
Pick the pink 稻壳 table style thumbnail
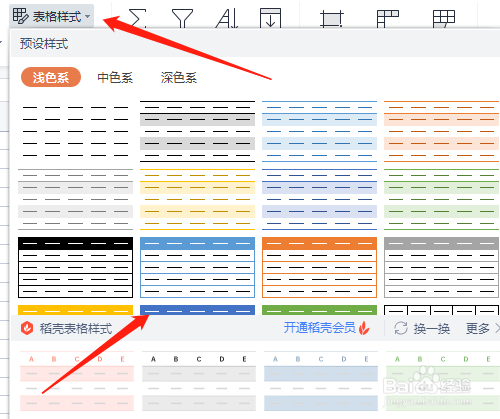(77, 381)
